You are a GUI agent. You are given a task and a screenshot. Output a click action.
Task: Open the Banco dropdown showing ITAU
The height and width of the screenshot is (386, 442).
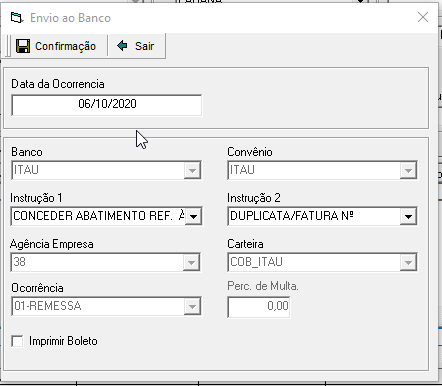click(x=192, y=170)
